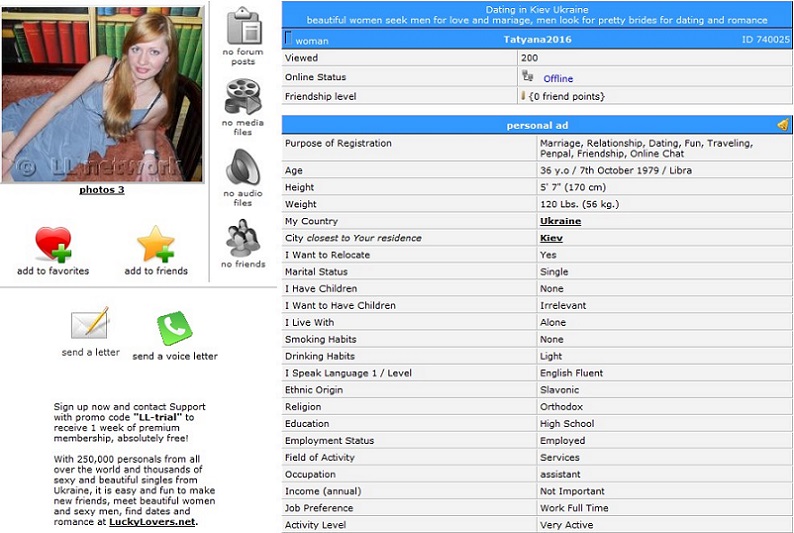This screenshot has width=794, height=533.
Task: Click the 'Dating in Kiev Ukraine' banner title
Action: (537, 10)
